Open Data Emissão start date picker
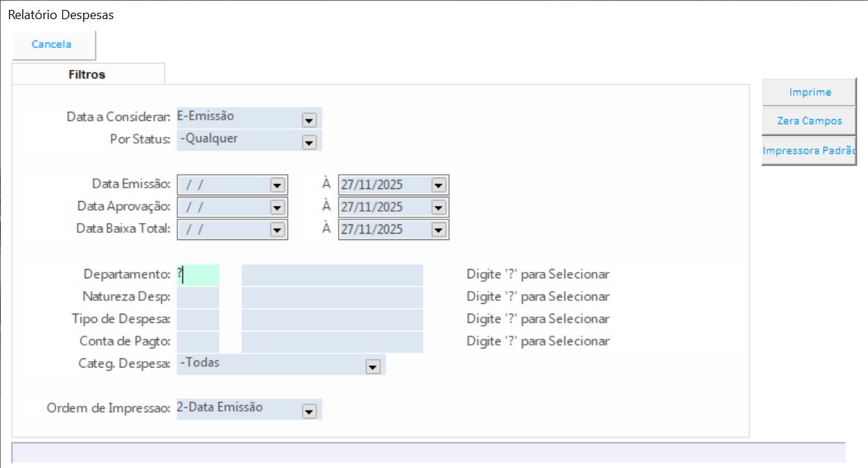The image size is (868, 468). 277,186
